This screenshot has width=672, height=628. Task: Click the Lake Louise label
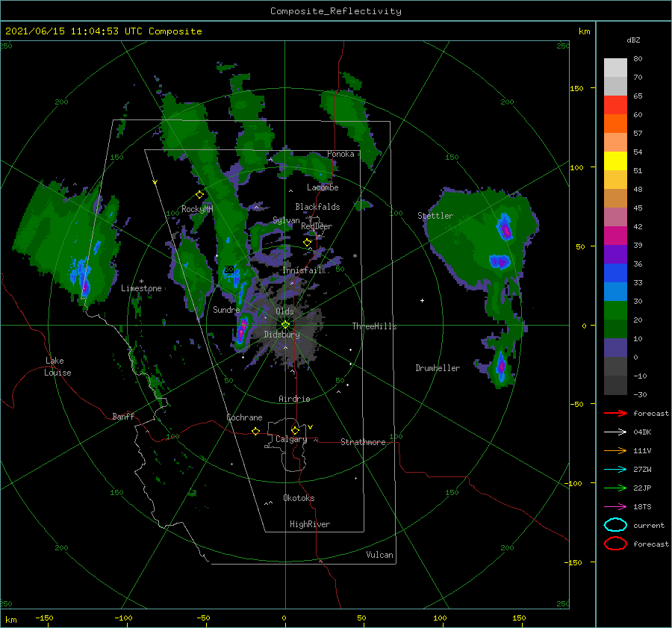57,367
